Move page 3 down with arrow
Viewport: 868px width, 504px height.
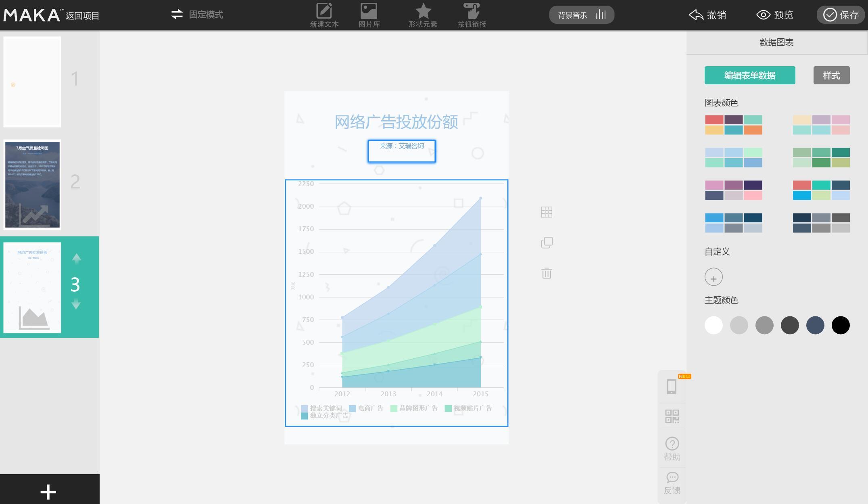[76, 304]
